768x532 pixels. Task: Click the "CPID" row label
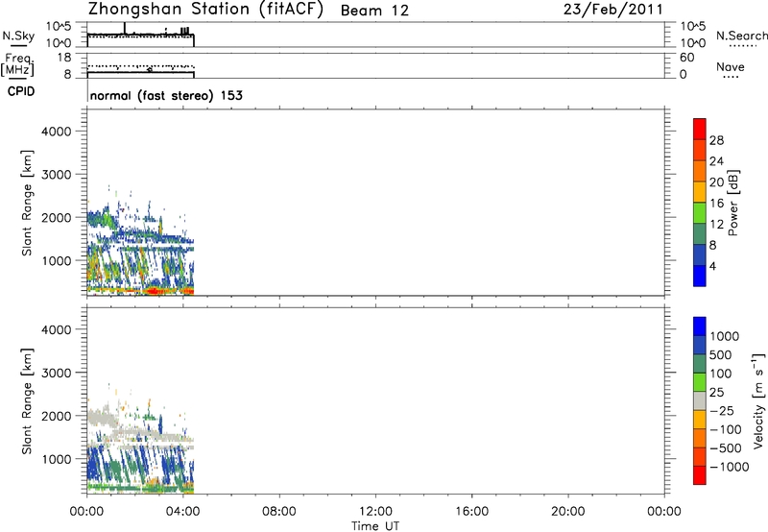(x=21, y=91)
